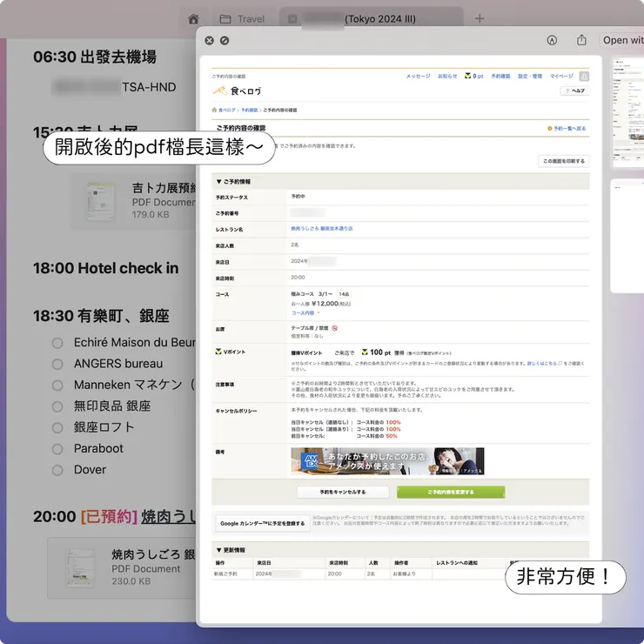Open the 吉トカ展 PDF attachment
The image size is (644, 644).
click(133, 201)
